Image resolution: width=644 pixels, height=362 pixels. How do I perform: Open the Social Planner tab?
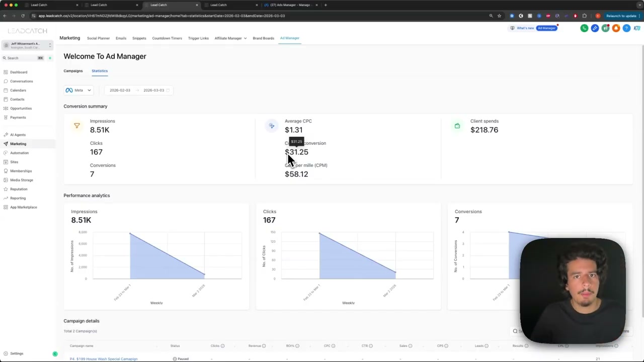98,38
